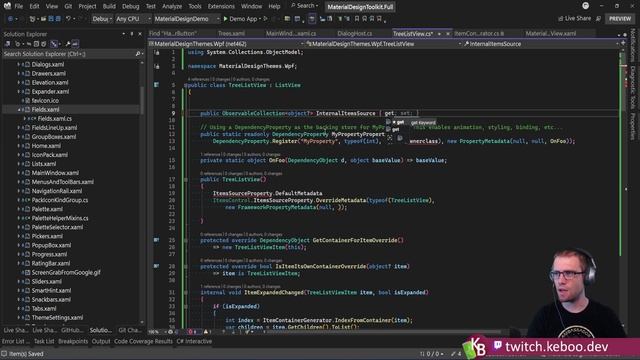
Task: Select Snackbars.xaml in Solution Explorer
Action: pos(51,300)
